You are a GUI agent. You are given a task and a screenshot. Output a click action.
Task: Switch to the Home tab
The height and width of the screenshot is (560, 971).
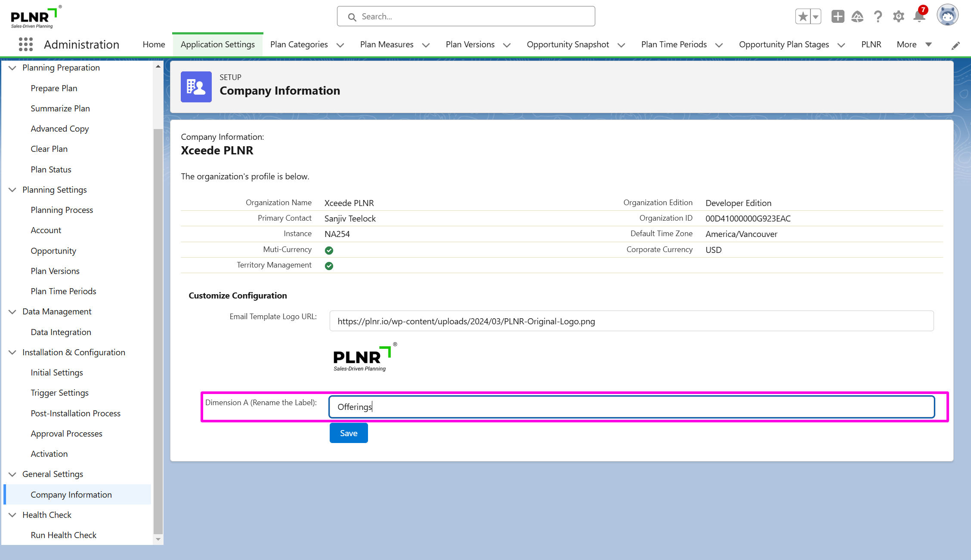tap(154, 44)
